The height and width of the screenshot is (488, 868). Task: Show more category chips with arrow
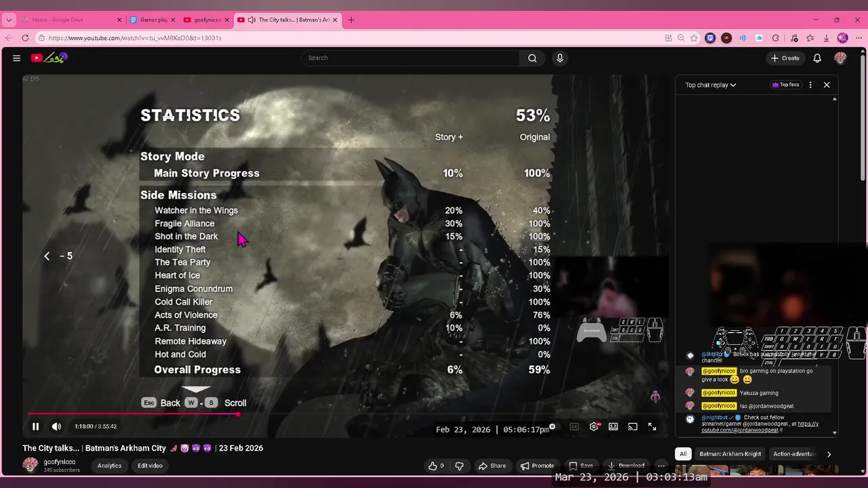[x=829, y=454]
